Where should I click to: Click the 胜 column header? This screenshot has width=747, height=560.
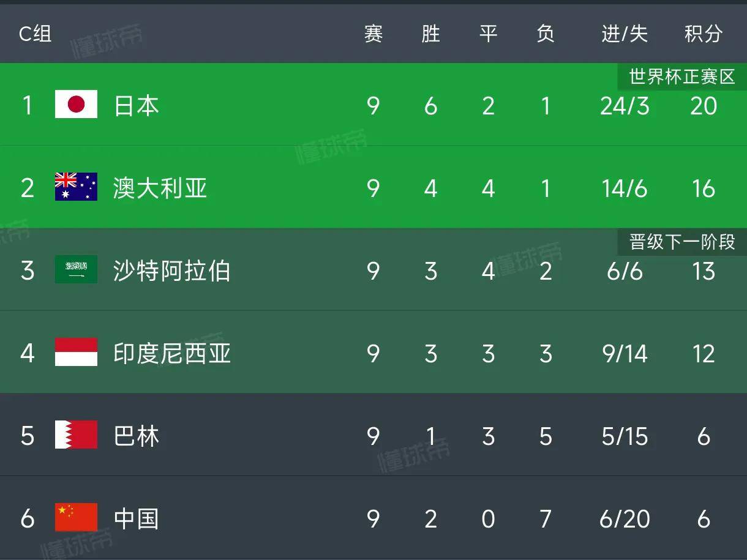pyautogui.click(x=430, y=34)
